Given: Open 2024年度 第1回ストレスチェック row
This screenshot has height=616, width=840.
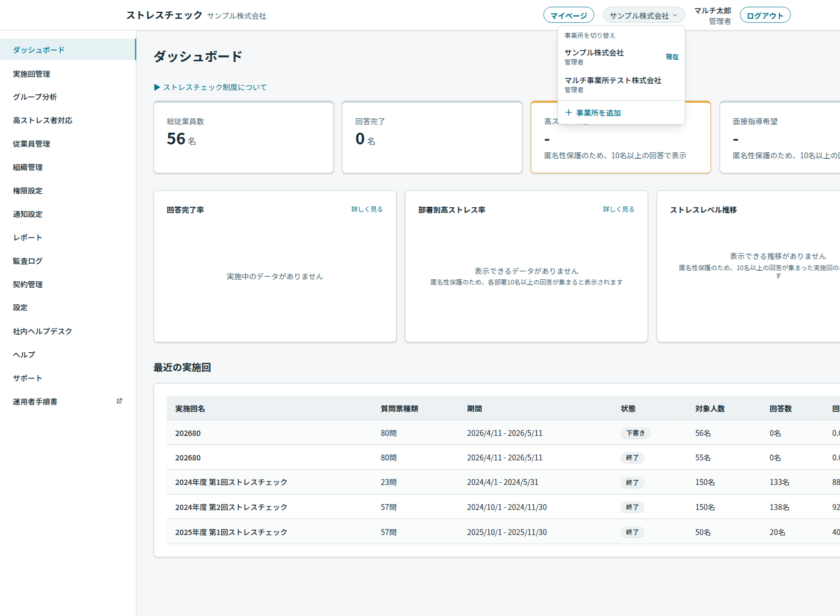Looking at the screenshot, I should click(x=503, y=482).
